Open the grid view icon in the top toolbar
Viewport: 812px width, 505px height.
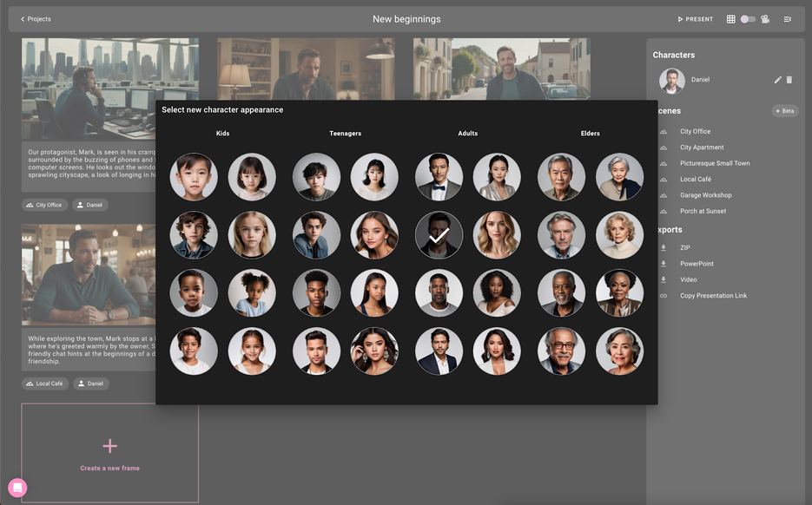point(731,18)
